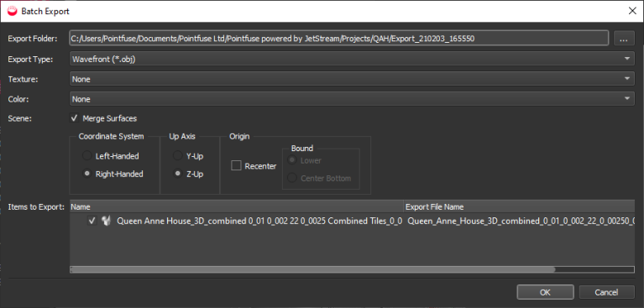Toggle the Merge Surfaces checkbox

coord(75,118)
